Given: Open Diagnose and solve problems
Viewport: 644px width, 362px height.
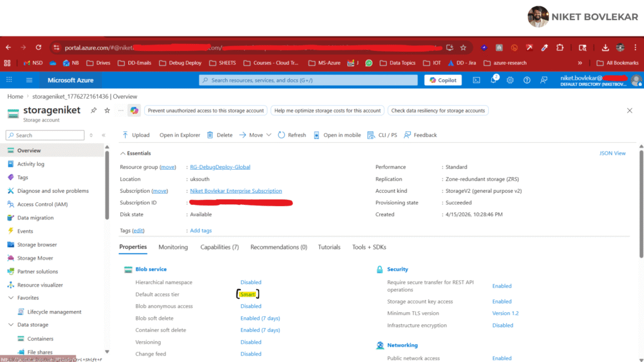Looking at the screenshot, I should [52, 191].
